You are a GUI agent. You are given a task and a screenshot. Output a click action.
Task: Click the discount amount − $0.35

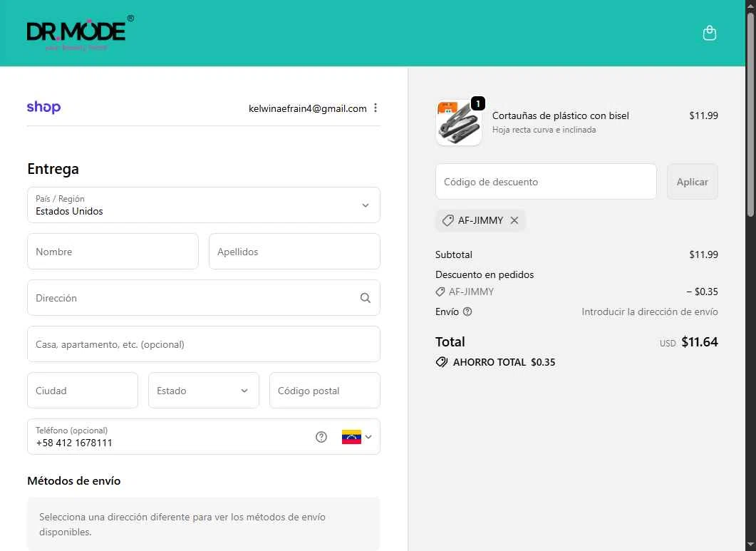(702, 292)
